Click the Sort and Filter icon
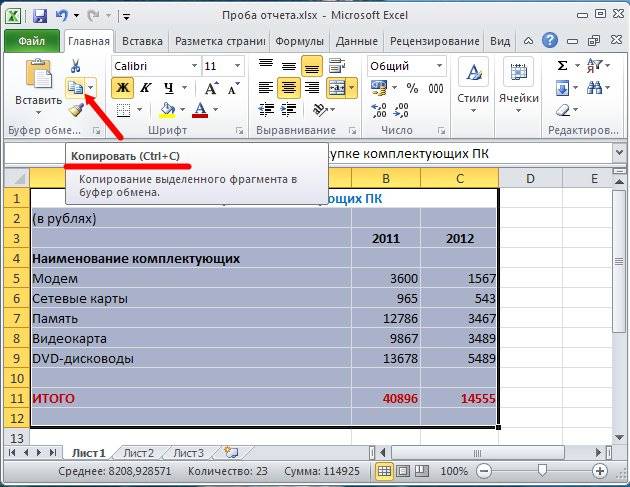Viewport: 630px width, 487px height. tap(594, 65)
